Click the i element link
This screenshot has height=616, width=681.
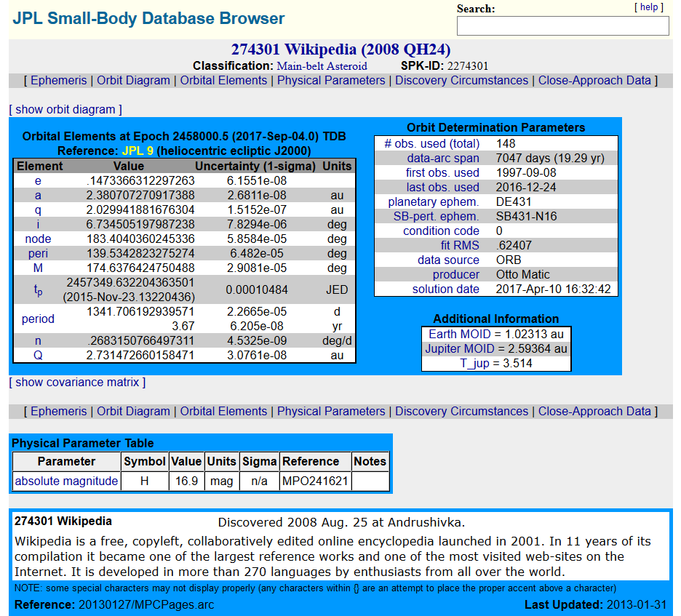38,225
